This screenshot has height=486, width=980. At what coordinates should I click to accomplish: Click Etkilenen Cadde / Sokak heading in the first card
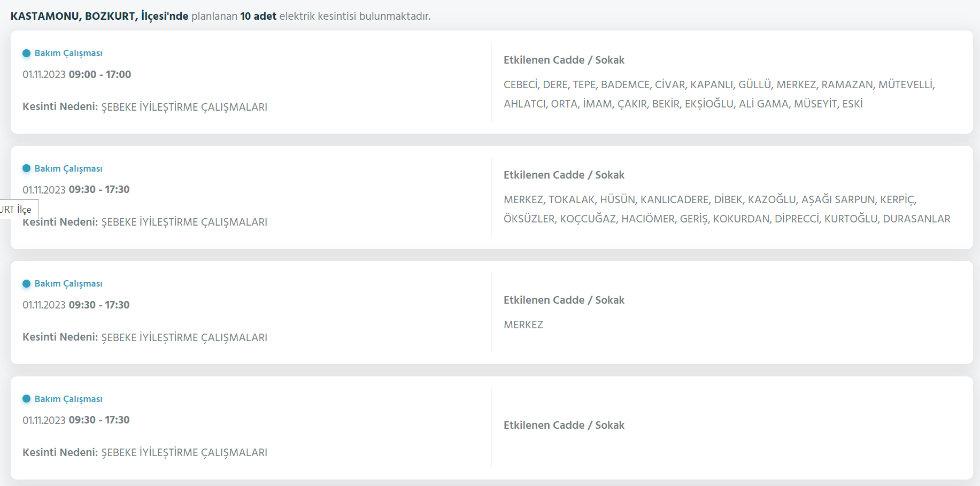564,60
